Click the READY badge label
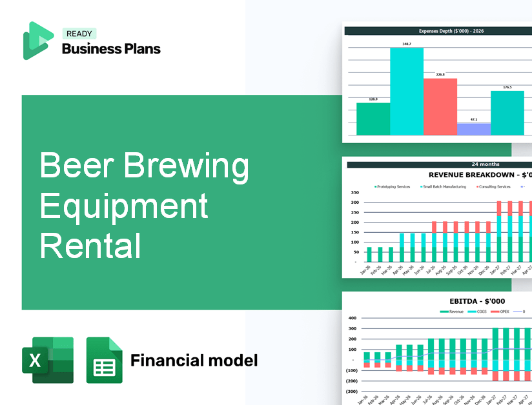 [x=79, y=34]
